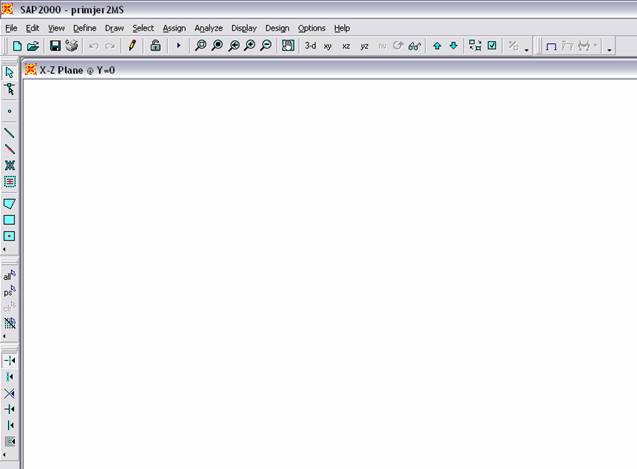Click the show undeformed shape icon

pos(551,46)
